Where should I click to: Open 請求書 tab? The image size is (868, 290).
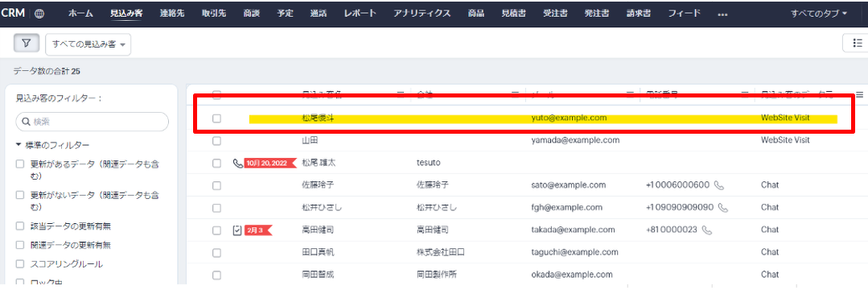[x=639, y=14]
